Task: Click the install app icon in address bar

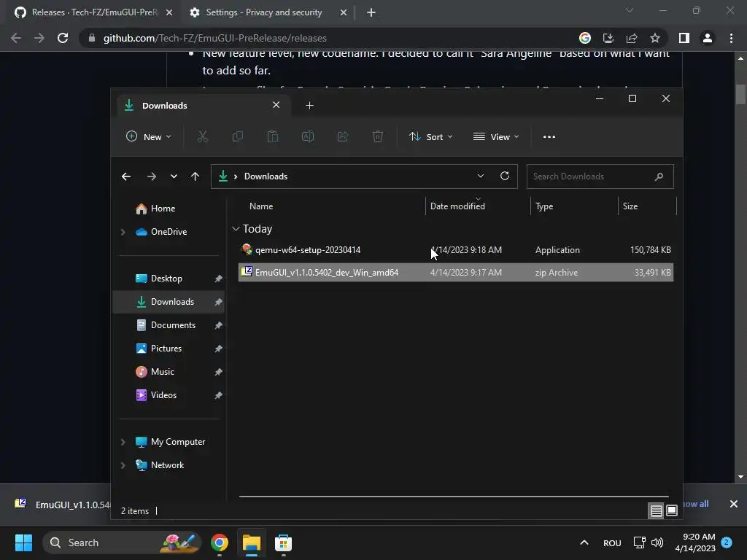Action: pyautogui.click(x=608, y=38)
